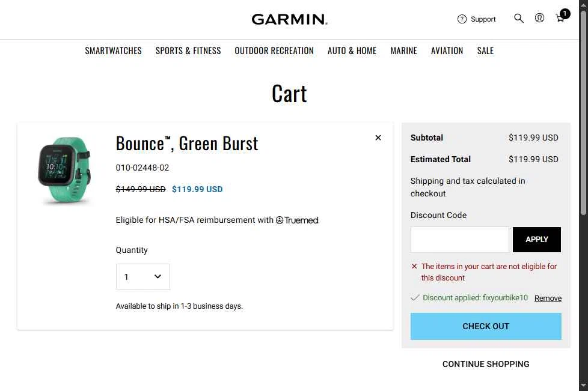This screenshot has width=588, height=391.
Task: Click the sale price $119.99 USD in blue
Action: pyautogui.click(x=197, y=190)
